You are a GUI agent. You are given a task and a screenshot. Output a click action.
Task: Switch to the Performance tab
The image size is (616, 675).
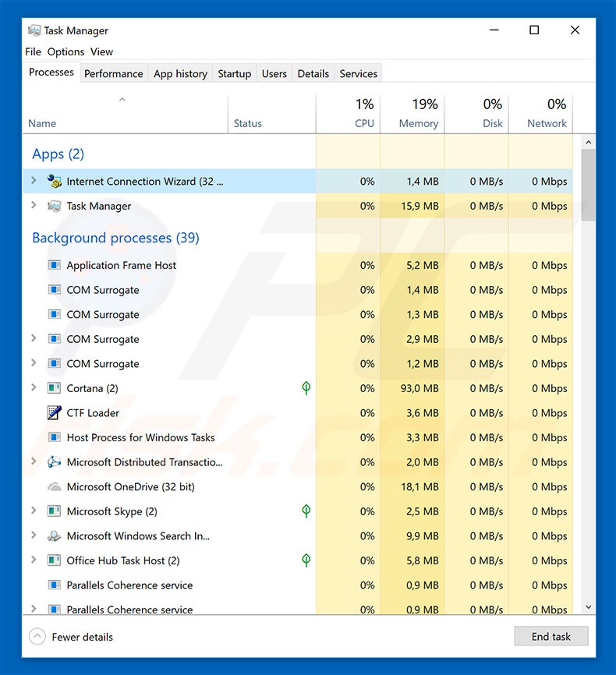click(114, 73)
